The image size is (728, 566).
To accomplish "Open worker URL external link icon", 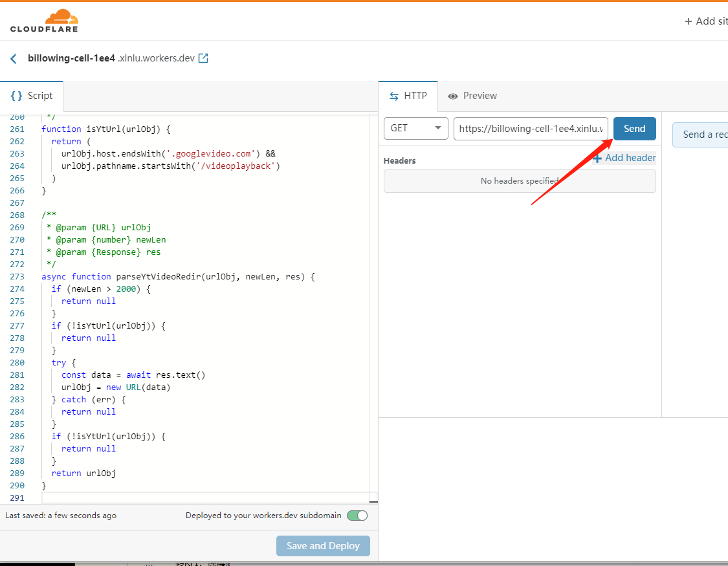I will coord(203,58).
